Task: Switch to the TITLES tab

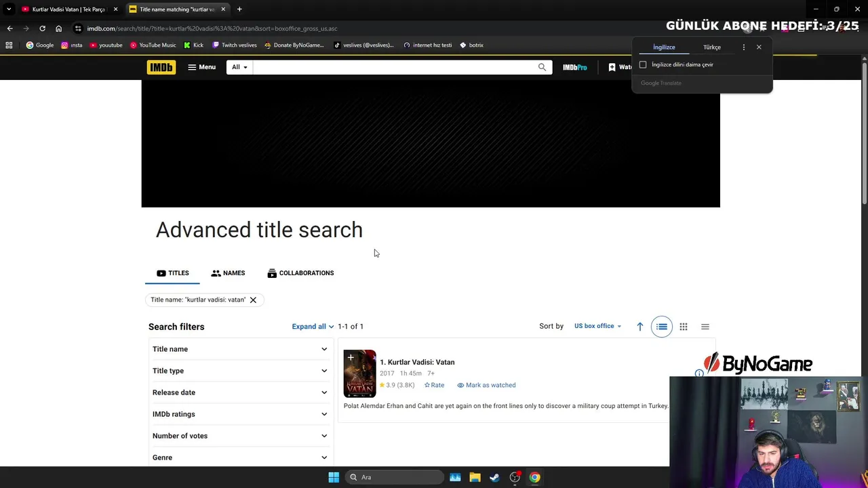Action: [173, 273]
